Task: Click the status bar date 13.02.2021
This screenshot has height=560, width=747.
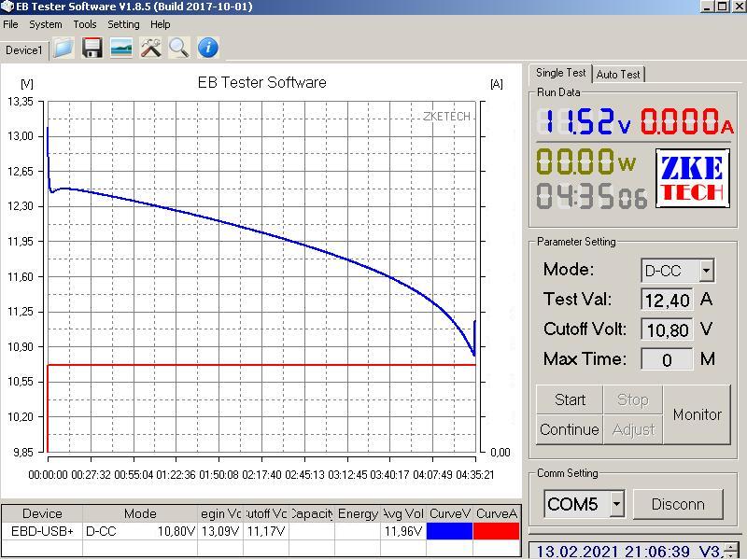Action: 577,552
